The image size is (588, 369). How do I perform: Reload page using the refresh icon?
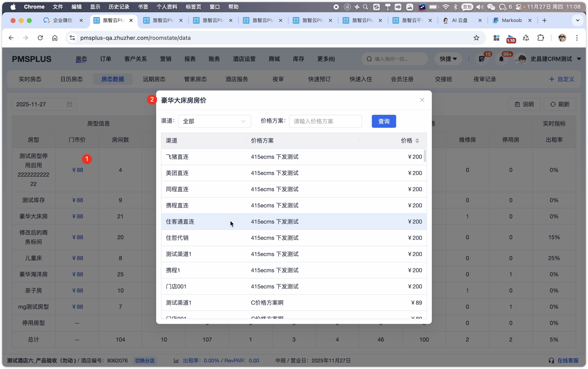point(40,38)
